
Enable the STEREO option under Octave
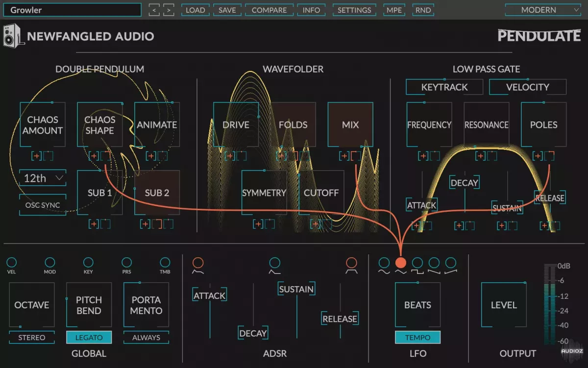pyautogui.click(x=31, y=338)
